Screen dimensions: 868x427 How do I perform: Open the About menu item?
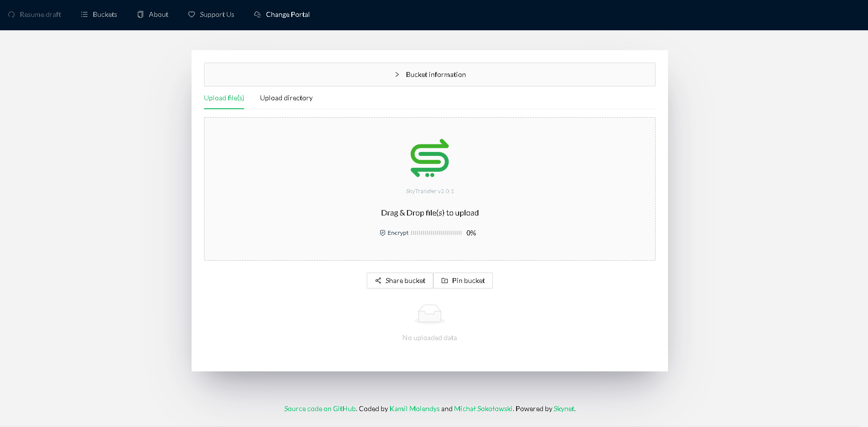tap(153, 14)
